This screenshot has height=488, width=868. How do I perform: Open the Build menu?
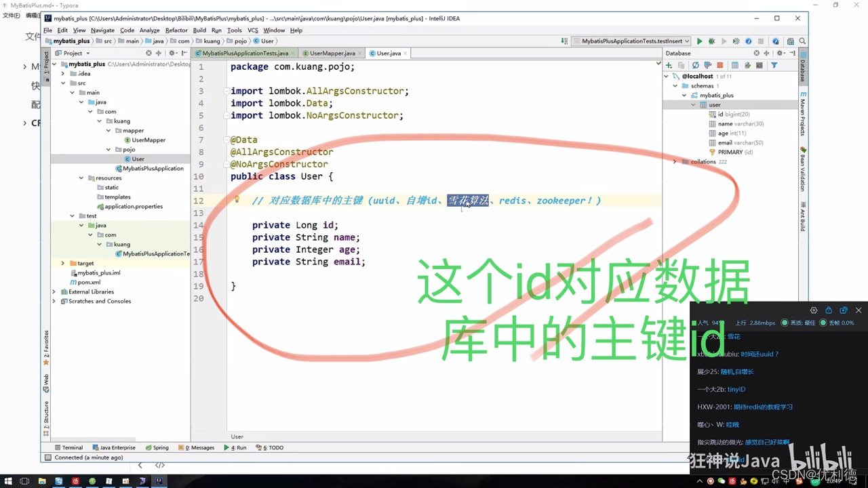[x=199, y=30]
